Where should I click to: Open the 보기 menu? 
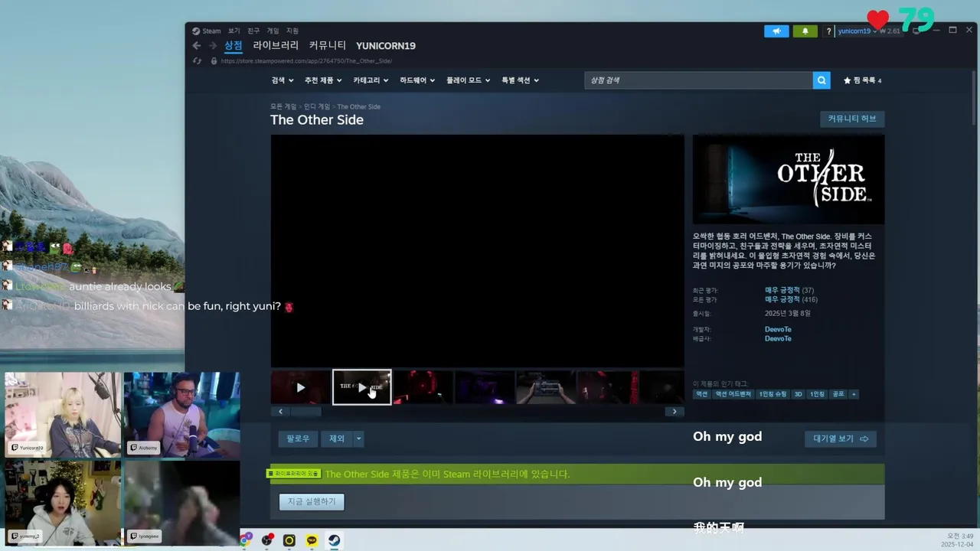(234, 31)
